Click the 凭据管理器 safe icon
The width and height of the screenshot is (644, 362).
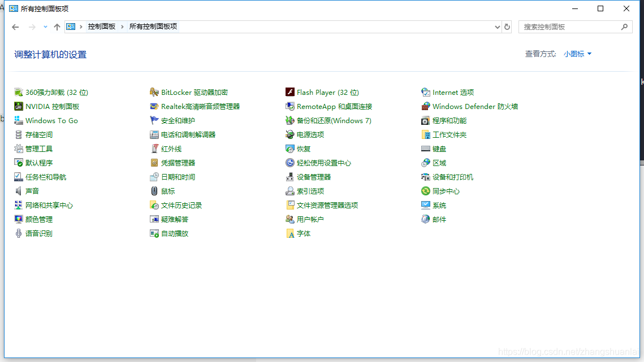(x=154, y=163)
